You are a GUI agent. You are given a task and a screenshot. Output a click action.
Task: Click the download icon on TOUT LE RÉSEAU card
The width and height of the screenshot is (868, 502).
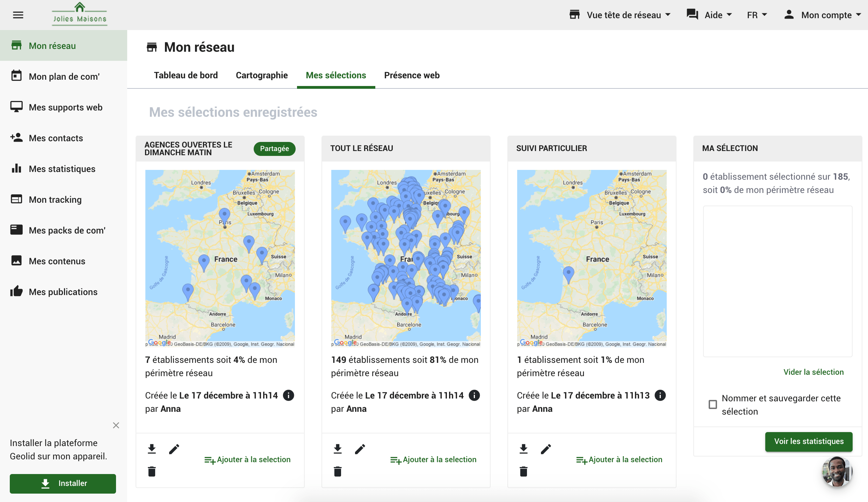click(x=338, y=448)
